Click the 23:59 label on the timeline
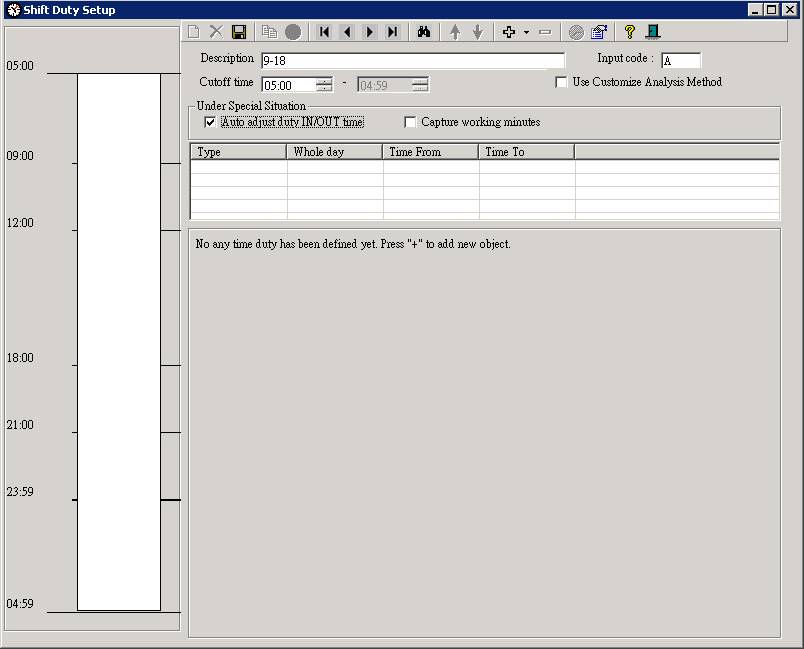The height and width of the screenshot is (649, 804). pyautogui.click(x=20, y=491)
